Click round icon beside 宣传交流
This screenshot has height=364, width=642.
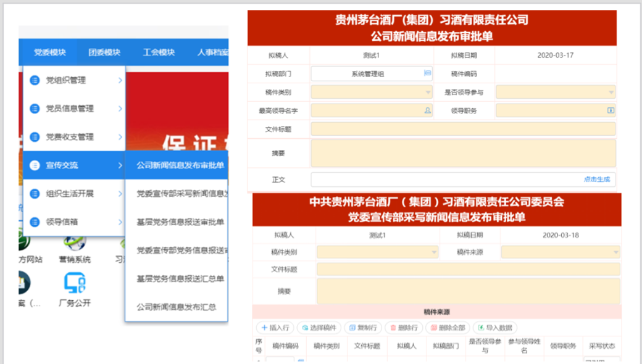tap(35, 165)
